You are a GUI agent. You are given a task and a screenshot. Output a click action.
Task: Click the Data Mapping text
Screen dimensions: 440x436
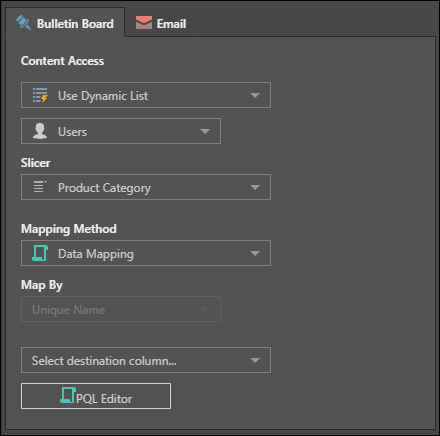coord(96,254)
